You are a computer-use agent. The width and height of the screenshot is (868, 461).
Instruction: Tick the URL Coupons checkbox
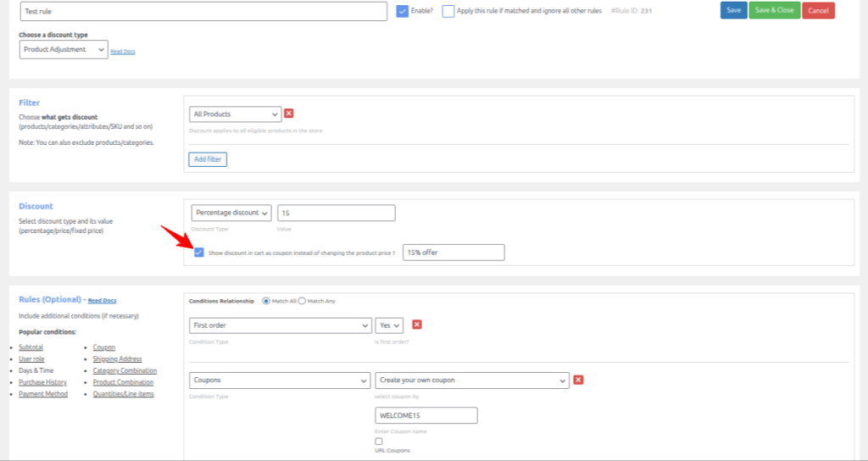pos(379,441)
